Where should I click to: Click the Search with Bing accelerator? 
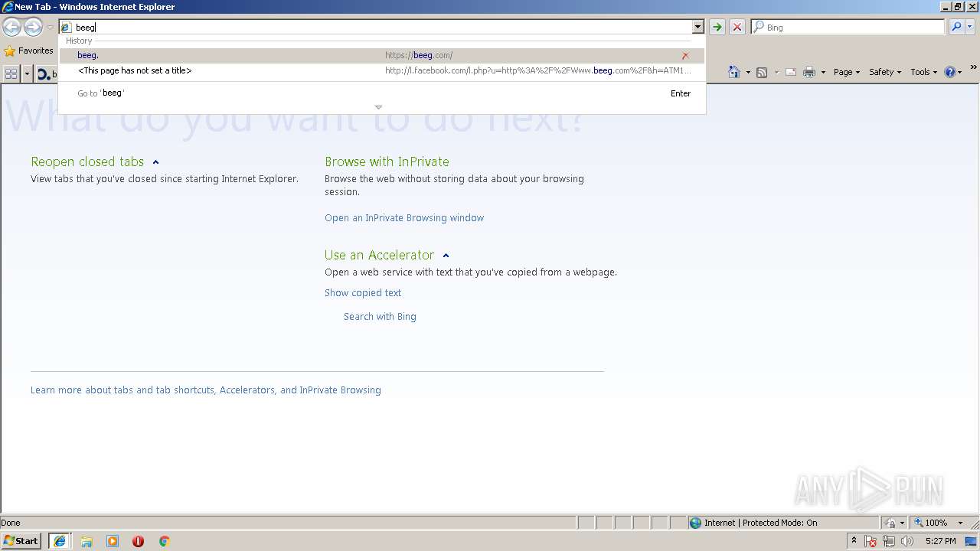click(380, 317)
